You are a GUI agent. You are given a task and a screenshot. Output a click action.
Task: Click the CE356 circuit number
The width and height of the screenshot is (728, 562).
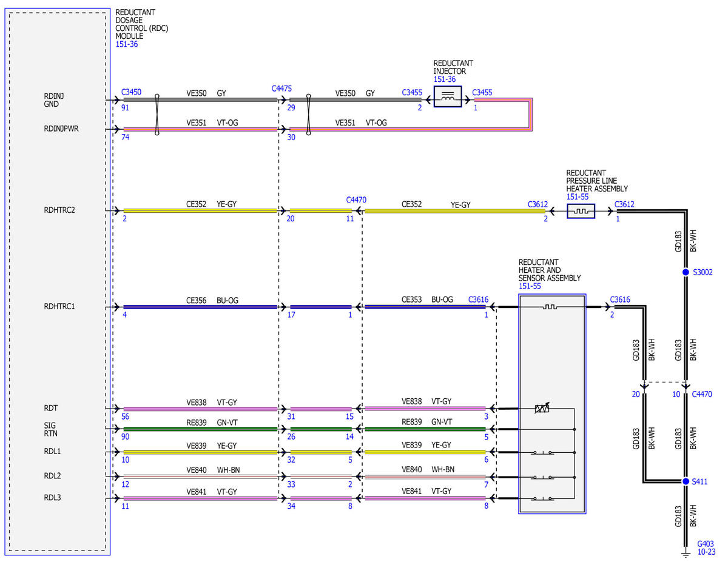(197, 300)
